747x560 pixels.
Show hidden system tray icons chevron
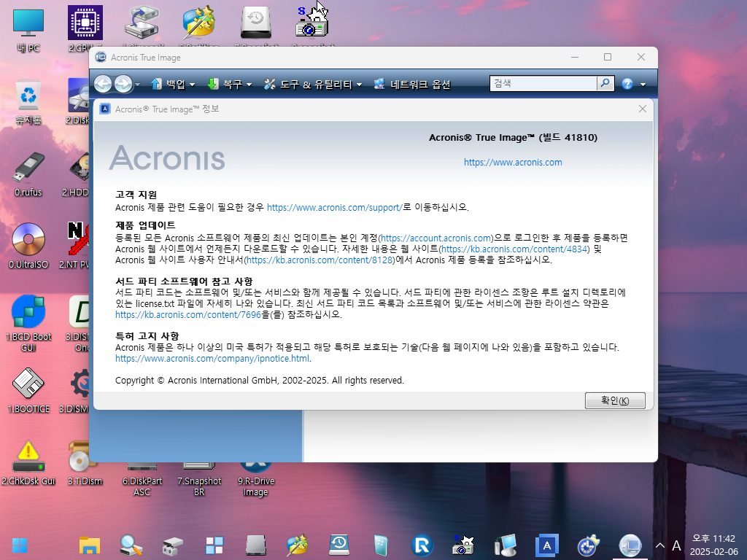pyautogui.click(x=659, y=545)
